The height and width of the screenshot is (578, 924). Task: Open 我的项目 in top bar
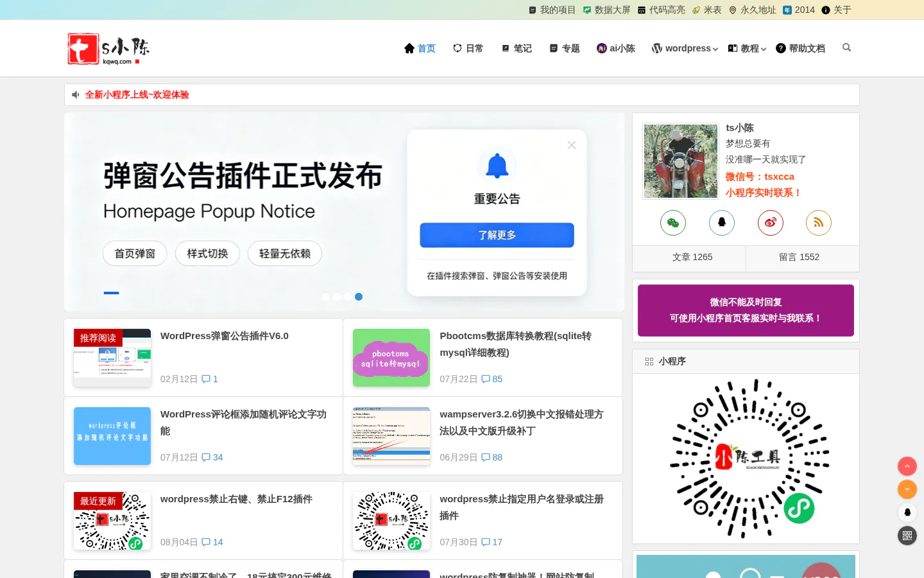[x=552, y=10]
